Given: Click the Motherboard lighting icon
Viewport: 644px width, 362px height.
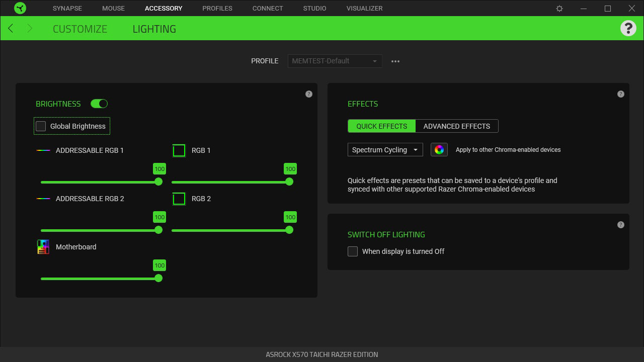Looking at the screenshot, I should click(43, 247).
